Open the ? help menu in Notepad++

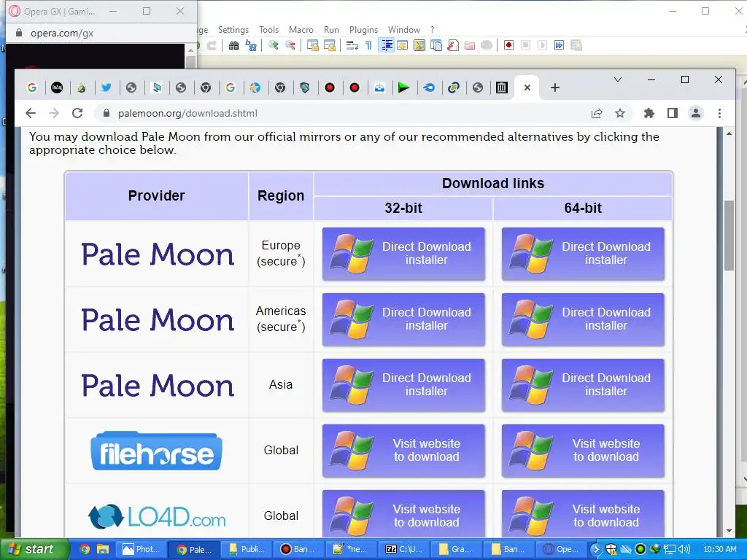(432, 29)
